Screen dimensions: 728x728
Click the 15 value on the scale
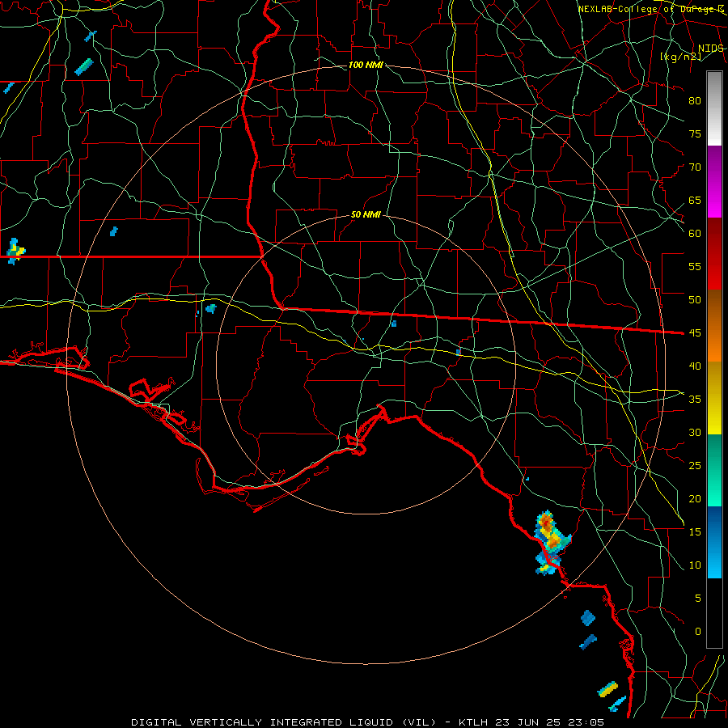coord(695,531)
